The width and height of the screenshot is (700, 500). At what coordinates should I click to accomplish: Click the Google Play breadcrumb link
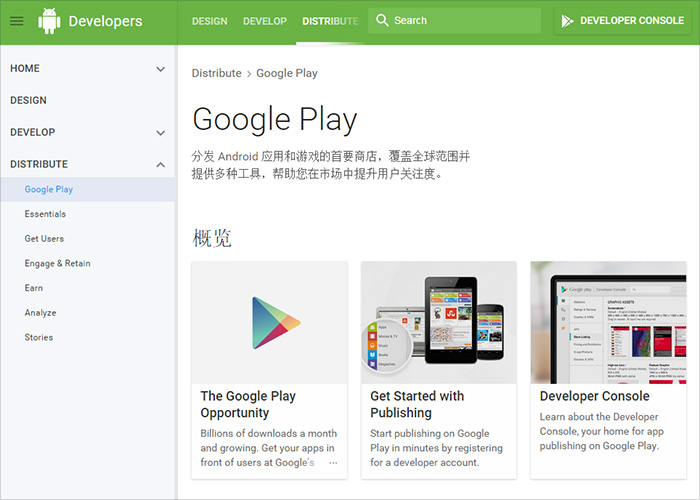click(287, 73)
